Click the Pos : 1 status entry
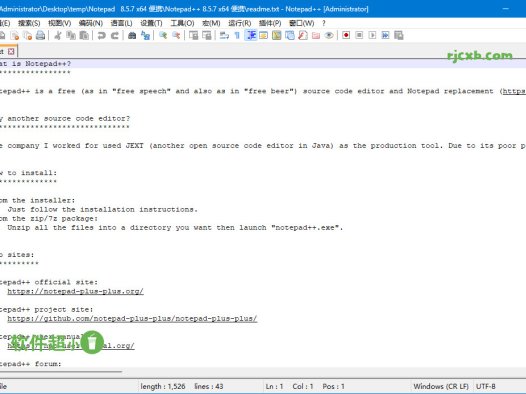The width and height of the screenshot is (526, 394). 333,386
